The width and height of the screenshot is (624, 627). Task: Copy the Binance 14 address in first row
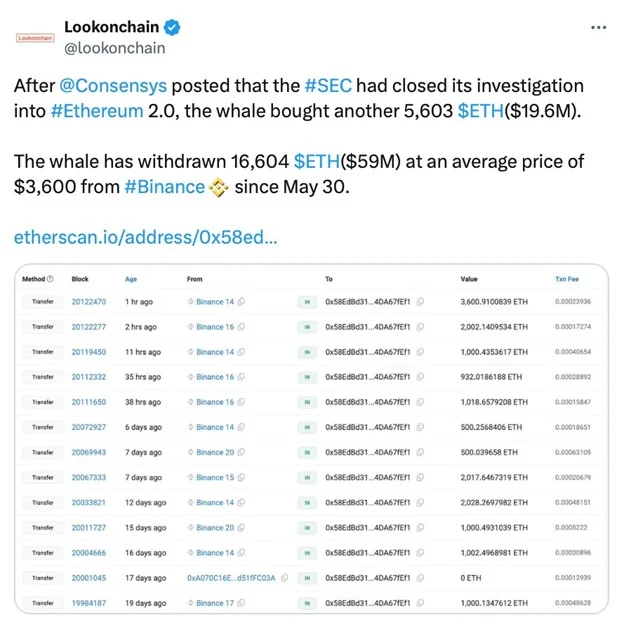point(241,302)
